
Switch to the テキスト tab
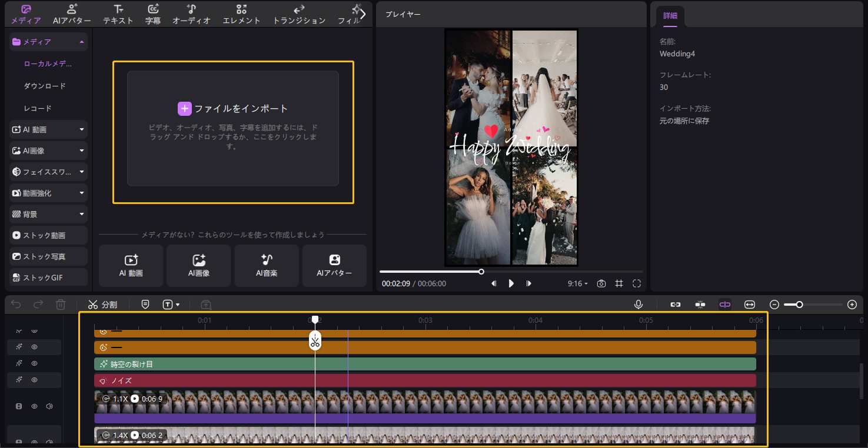[118, 14]
